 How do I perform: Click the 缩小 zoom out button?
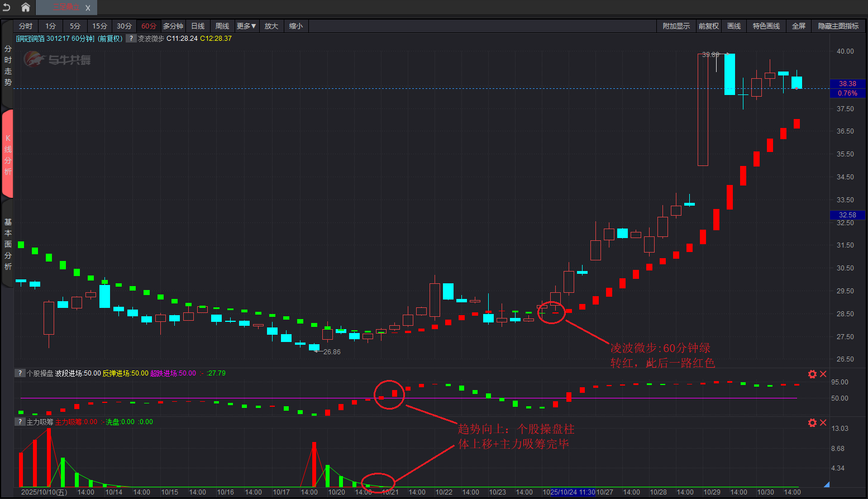[x=295, y=26]
